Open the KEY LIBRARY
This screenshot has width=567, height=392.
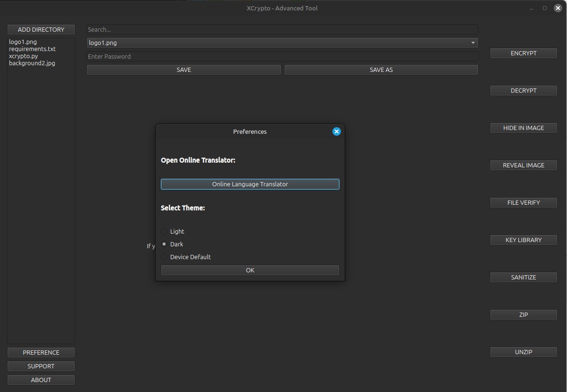coord(523,240)
